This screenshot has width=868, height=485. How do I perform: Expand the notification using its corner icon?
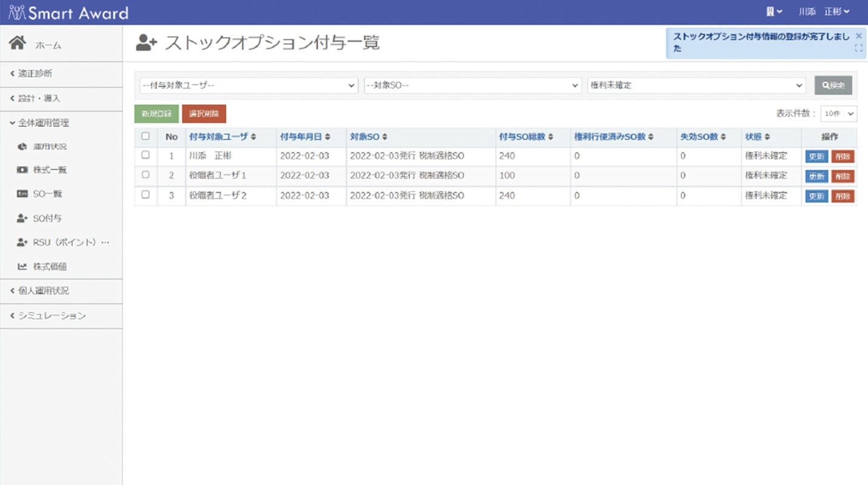pos(858,48)
